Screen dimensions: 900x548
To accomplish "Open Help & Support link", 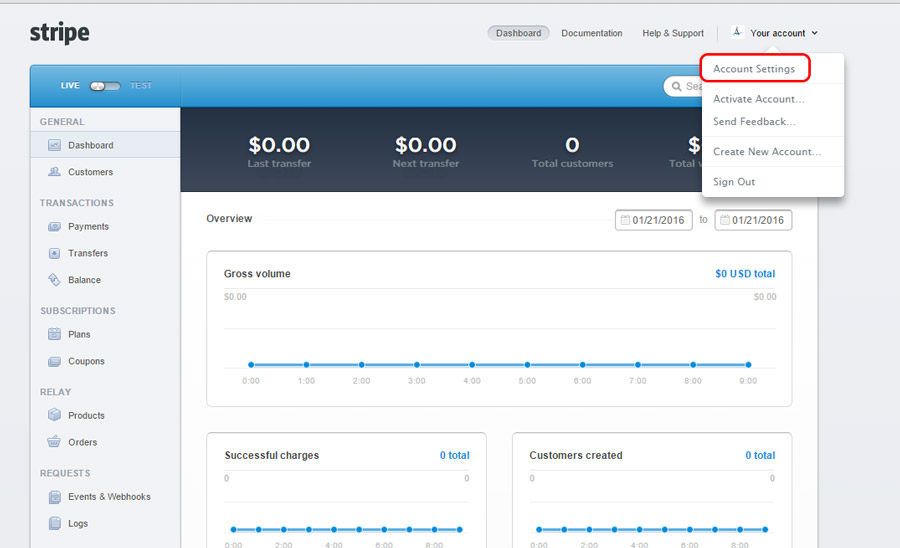I will coord(673,33).
